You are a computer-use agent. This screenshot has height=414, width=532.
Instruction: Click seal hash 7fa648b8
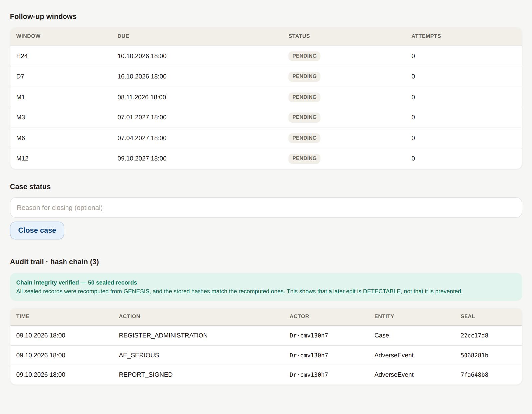[474, 375]
